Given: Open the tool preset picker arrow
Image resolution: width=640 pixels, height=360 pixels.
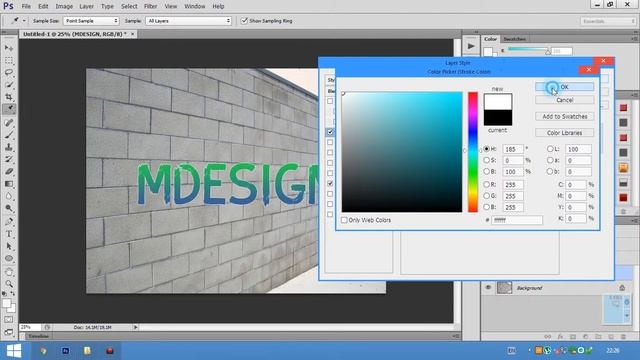Looking at the screenshot, I should point(24,21).
